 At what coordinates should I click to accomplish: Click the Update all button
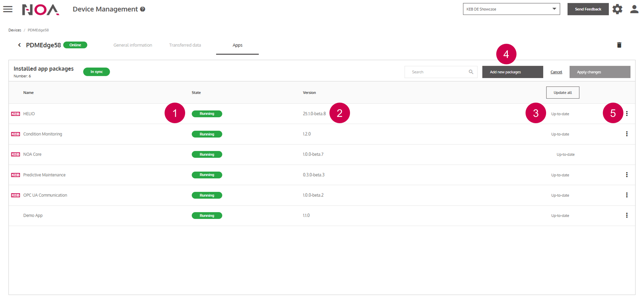pyautogui.click(x=563, y=93)
